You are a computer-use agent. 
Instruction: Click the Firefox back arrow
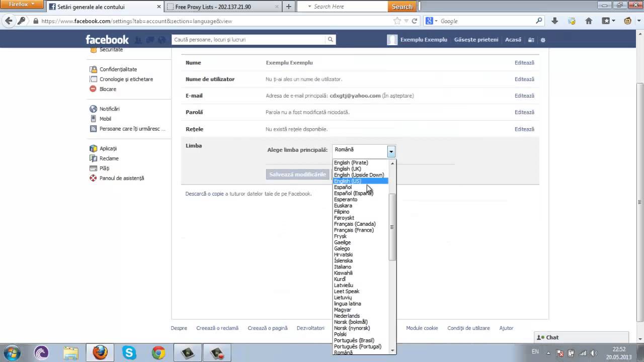coord(8,21)
